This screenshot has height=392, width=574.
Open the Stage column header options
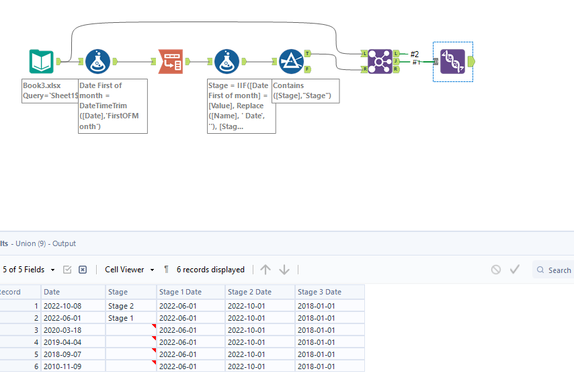click(x=130, y=292)
